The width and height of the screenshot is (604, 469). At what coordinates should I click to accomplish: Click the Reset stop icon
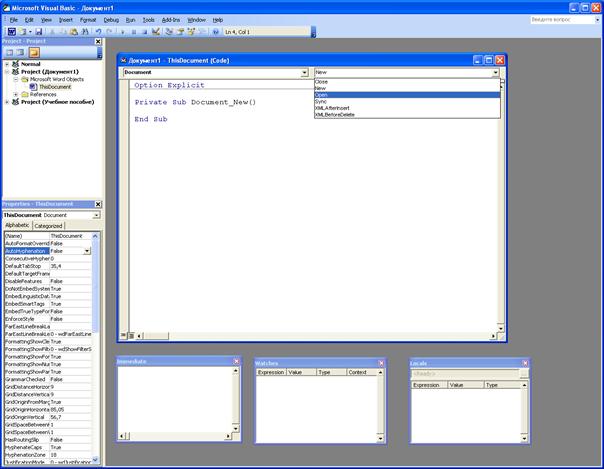pos(144,32)
